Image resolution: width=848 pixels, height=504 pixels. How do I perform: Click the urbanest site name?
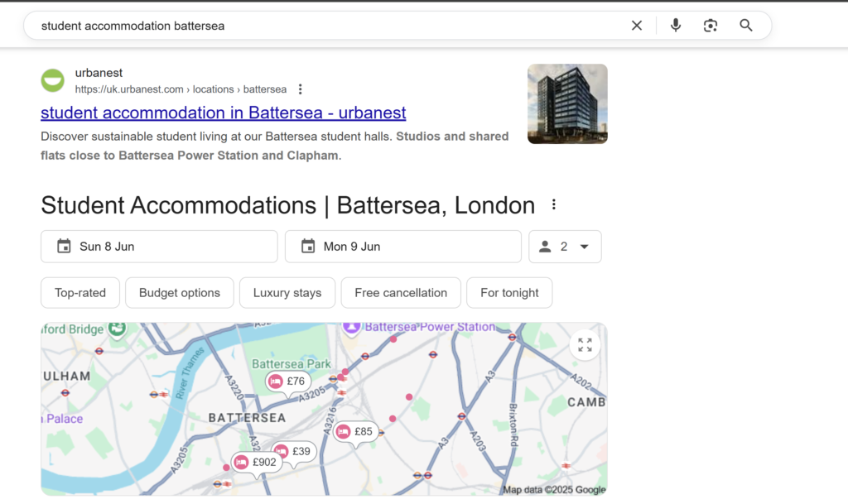point(99,73)
